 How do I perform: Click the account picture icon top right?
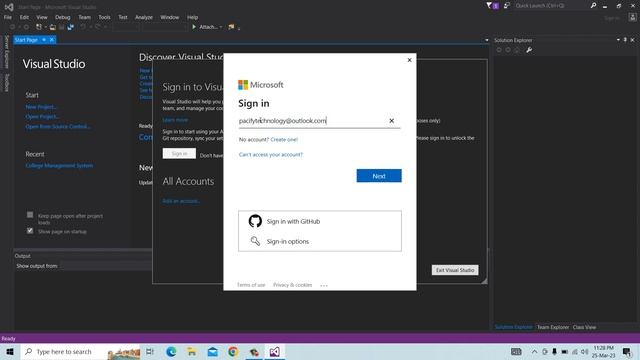click(x=633, y=17)
